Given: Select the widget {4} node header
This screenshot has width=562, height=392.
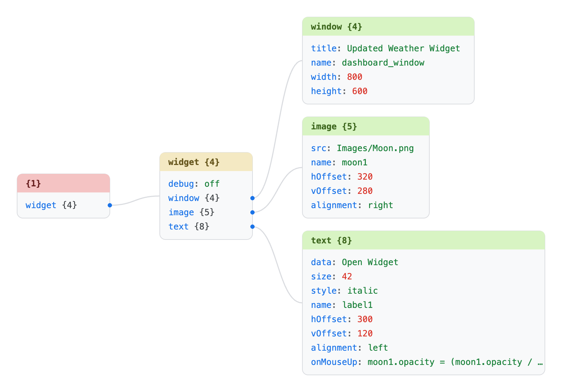Looking at the screenshot, I should (206, 162).
